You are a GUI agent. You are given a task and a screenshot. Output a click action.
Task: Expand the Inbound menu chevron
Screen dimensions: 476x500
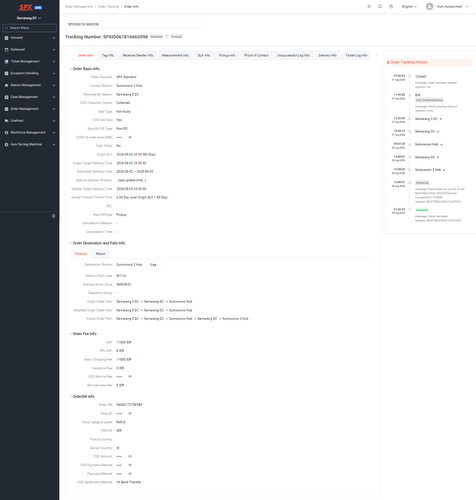click(54, 38)
